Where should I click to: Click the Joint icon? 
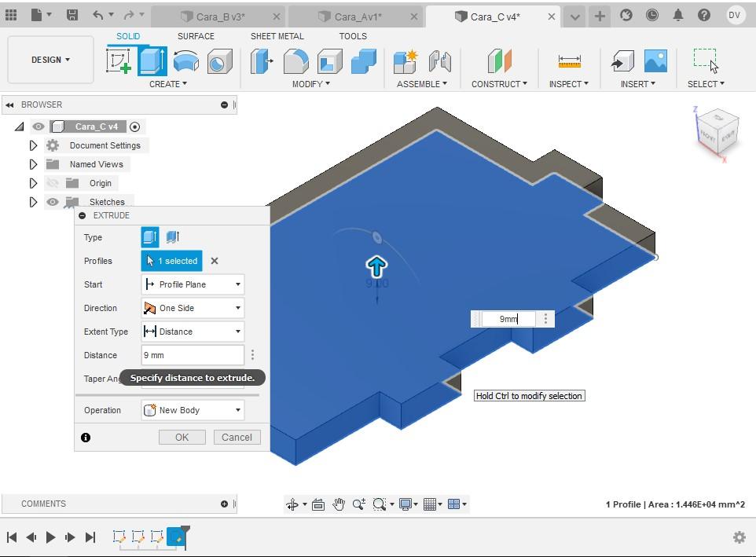[439, 61]
